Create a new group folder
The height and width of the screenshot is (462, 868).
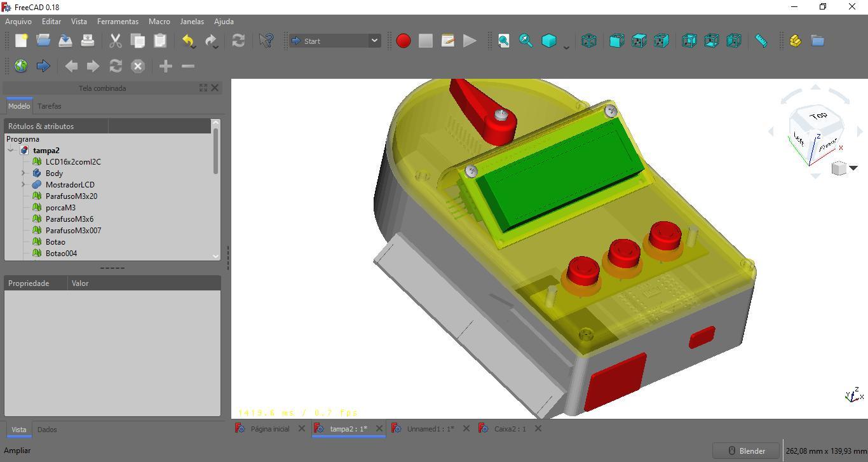817,41
